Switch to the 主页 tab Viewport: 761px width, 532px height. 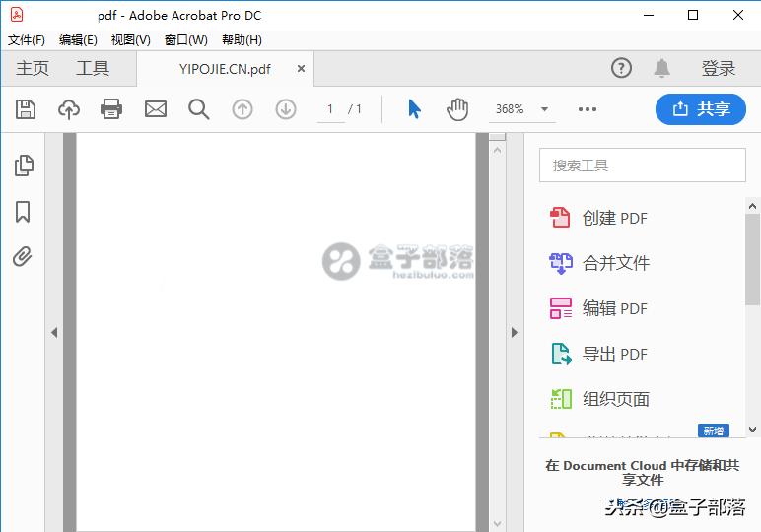pos(33,68)
